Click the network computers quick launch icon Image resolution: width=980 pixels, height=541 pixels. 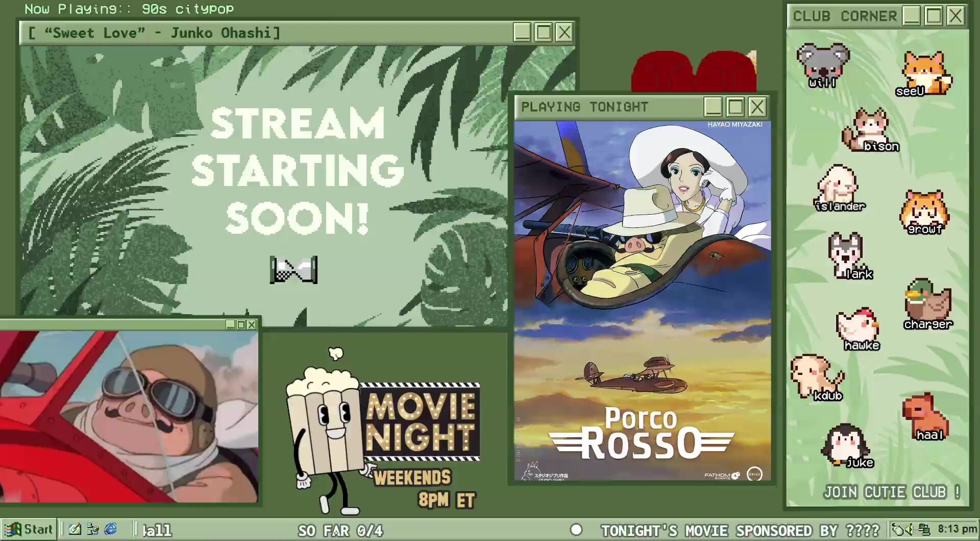[92, 529]
